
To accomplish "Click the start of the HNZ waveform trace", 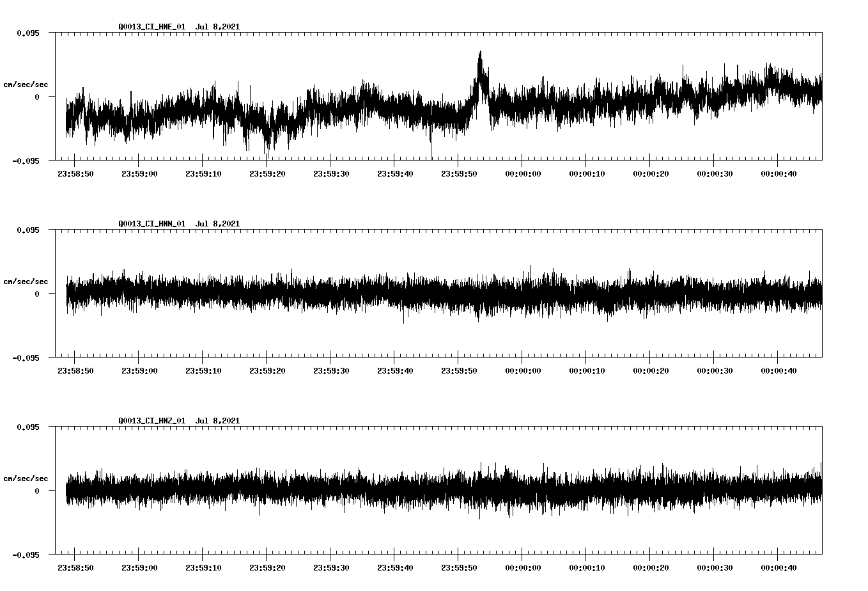I will (66, 491).
